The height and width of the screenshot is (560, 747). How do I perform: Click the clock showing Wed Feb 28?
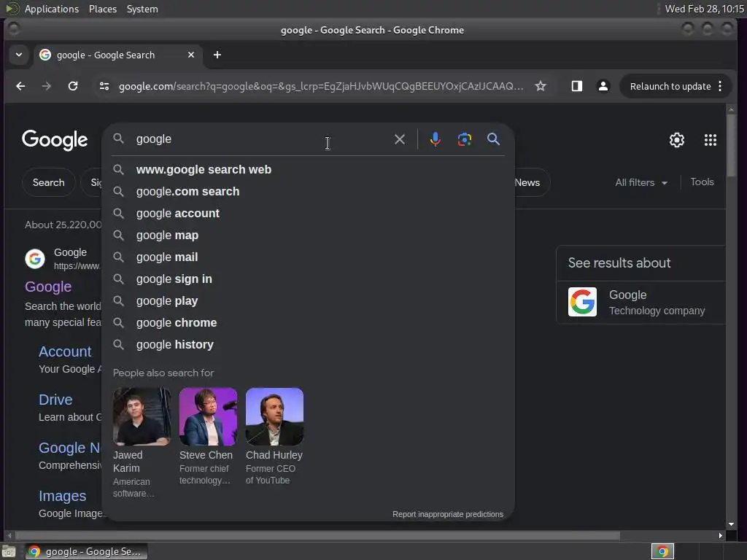coord(704,9)
